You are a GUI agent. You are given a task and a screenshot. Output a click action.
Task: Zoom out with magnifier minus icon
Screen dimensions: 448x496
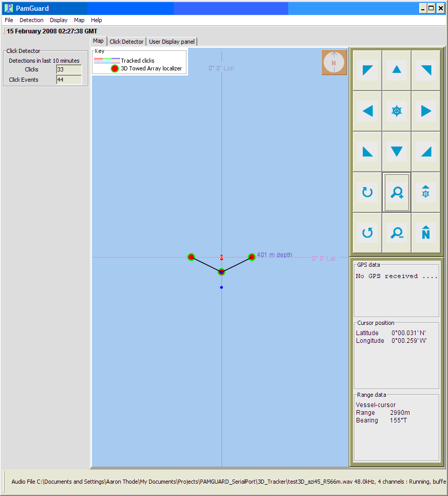(x=397, y=233)
